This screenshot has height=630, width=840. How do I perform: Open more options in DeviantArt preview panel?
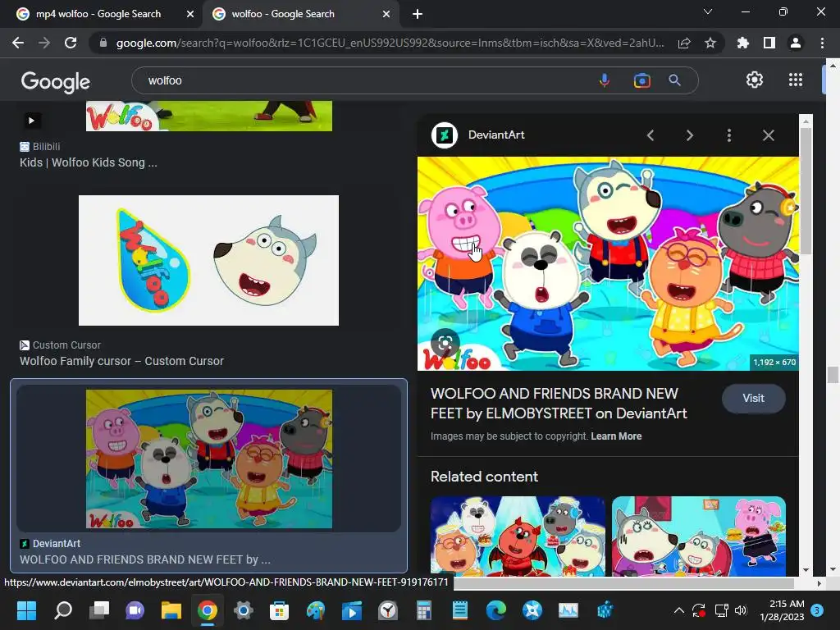pos(728,135)
